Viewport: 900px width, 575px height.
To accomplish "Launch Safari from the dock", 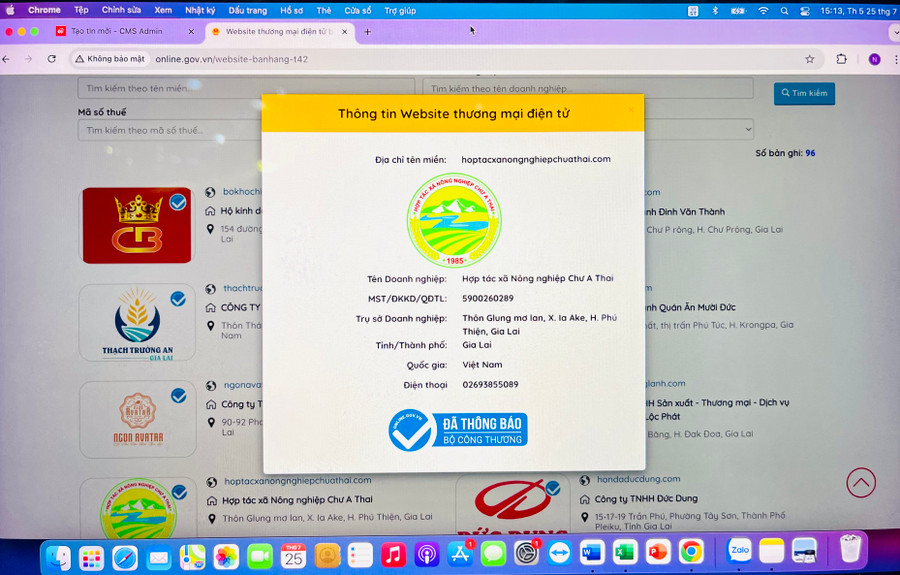I will click(125, 556).
